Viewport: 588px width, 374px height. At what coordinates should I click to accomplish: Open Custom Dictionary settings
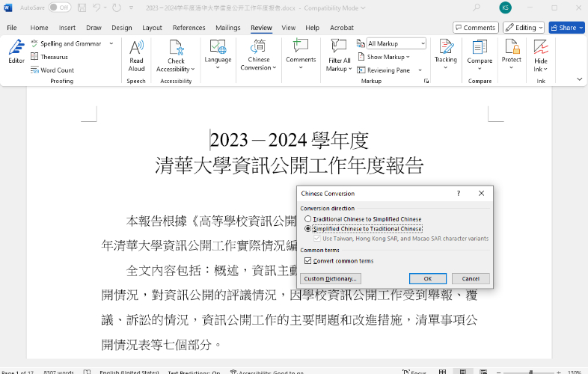tap(331, 279)
